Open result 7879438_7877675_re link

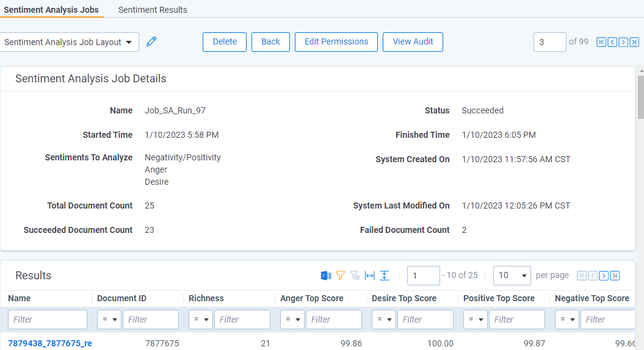(50, 343)
